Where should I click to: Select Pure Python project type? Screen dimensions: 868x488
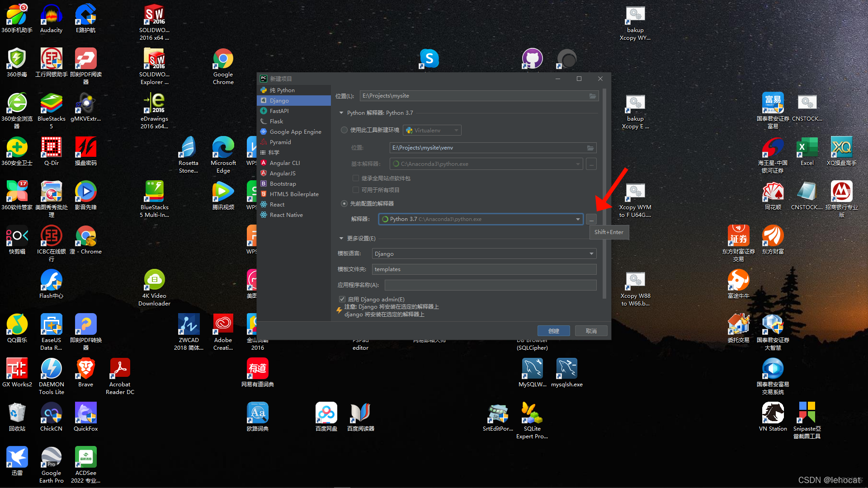pyautogui.click(x=283, y=89)
